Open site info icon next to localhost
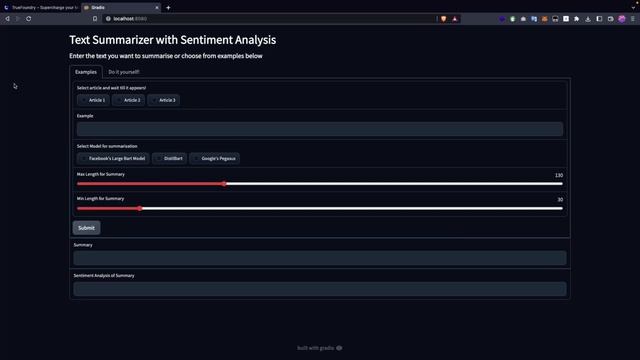This screenshot has height=360, width=640. click(x=108, y=19)
